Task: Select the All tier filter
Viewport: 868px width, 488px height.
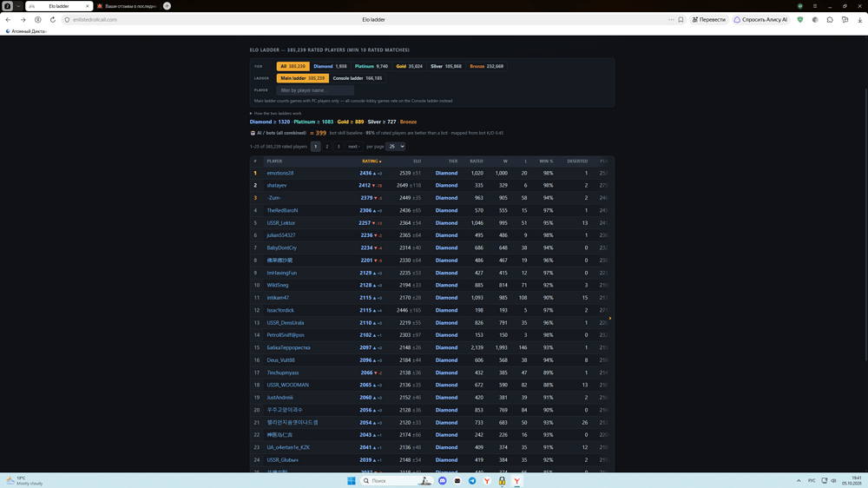Action: pyautogui.click(x=293, y=66)
